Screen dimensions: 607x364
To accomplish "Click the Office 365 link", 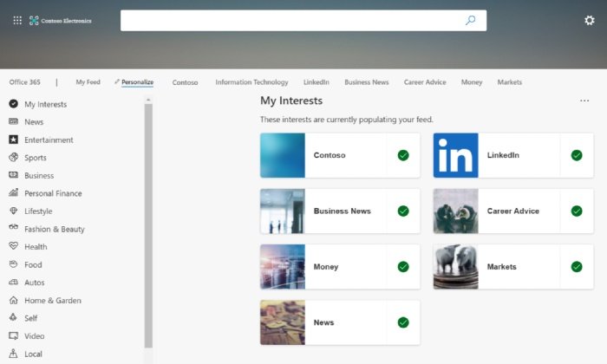I will tap(25, 82).
